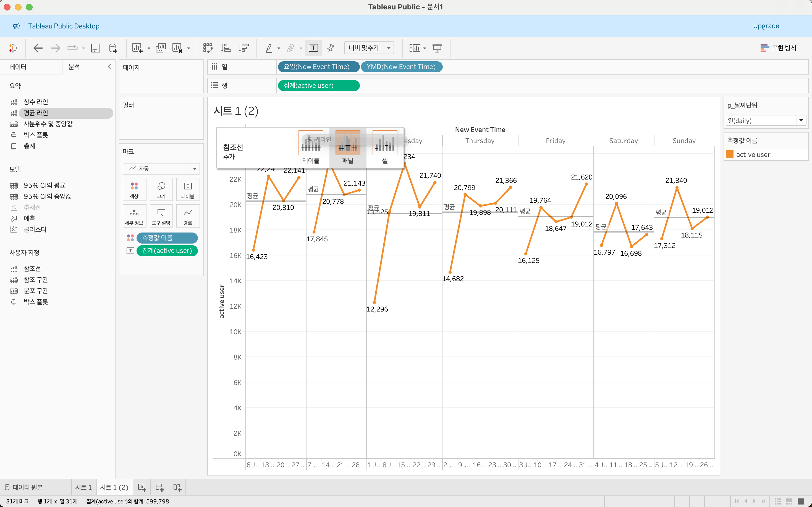Click the orange active user legend swatch
Screen dimensions: 812x507
coord(729,154)
